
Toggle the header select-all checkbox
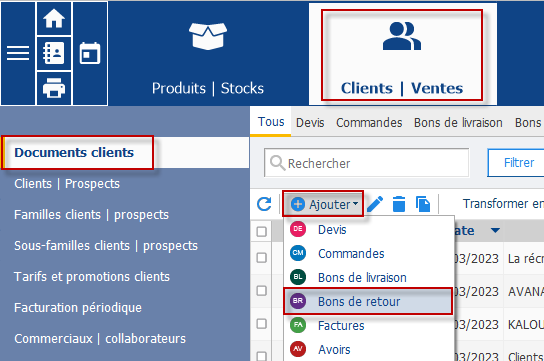(262, 231)
